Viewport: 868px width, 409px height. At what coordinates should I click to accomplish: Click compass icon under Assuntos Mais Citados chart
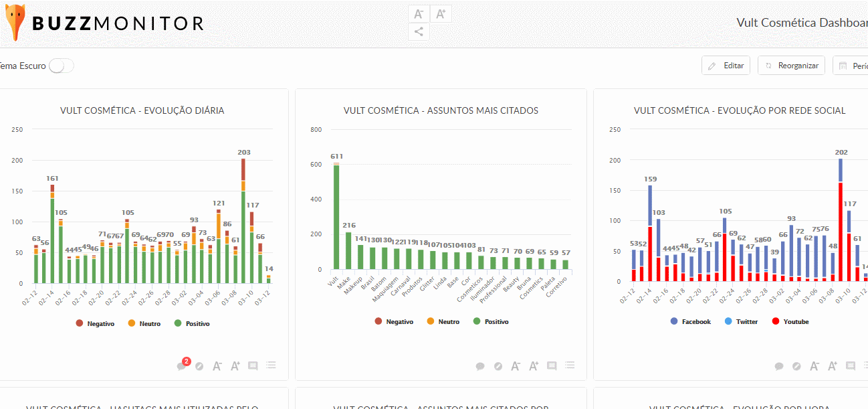point(498,366)
